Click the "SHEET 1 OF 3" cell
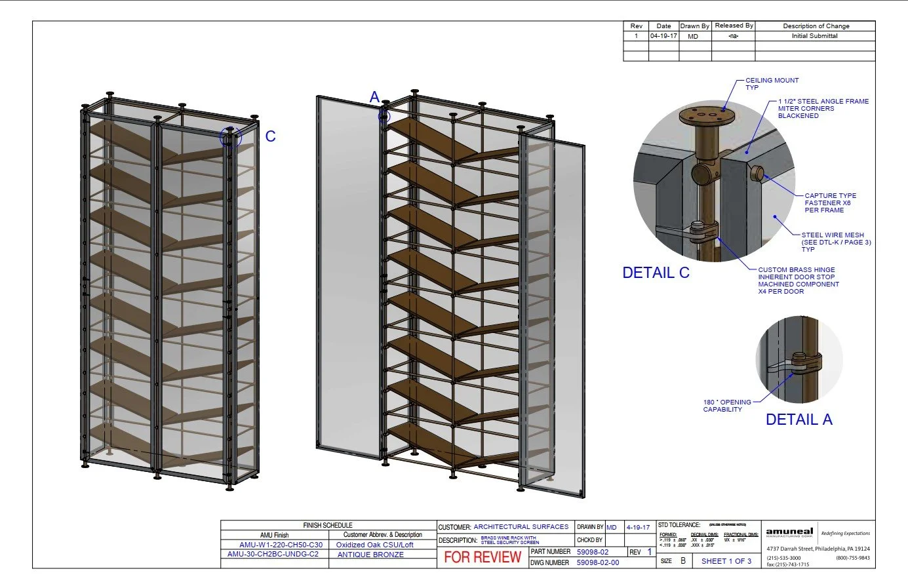Screen dimensions: 908x588 coord(726,561)
